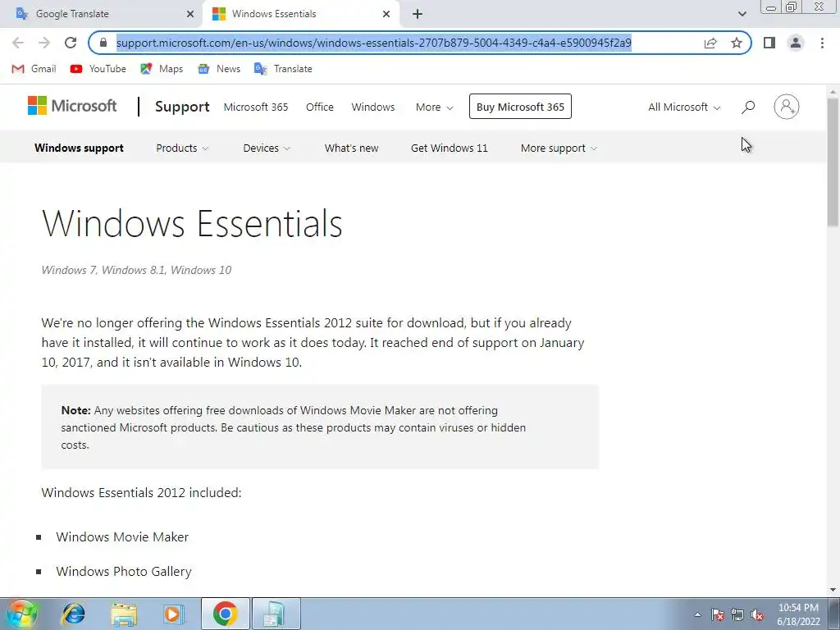Click the scrollbar down arrow

833,590
